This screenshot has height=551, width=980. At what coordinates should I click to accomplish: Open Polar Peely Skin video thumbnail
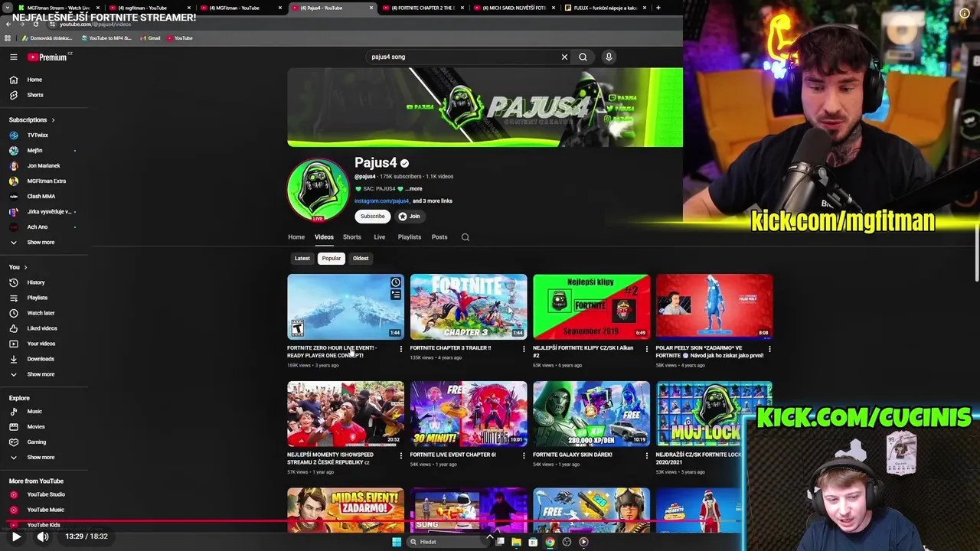tap(714, 306)
